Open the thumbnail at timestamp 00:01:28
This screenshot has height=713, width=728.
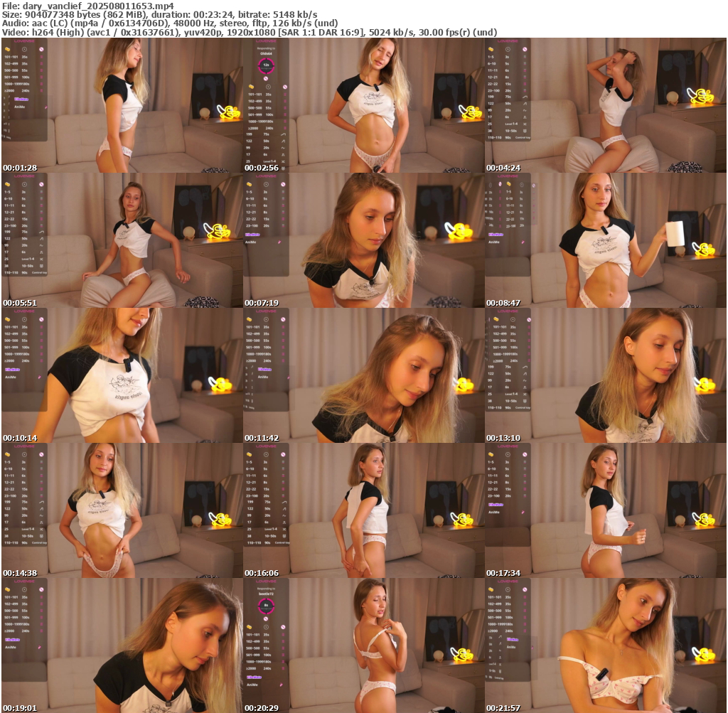122,105
